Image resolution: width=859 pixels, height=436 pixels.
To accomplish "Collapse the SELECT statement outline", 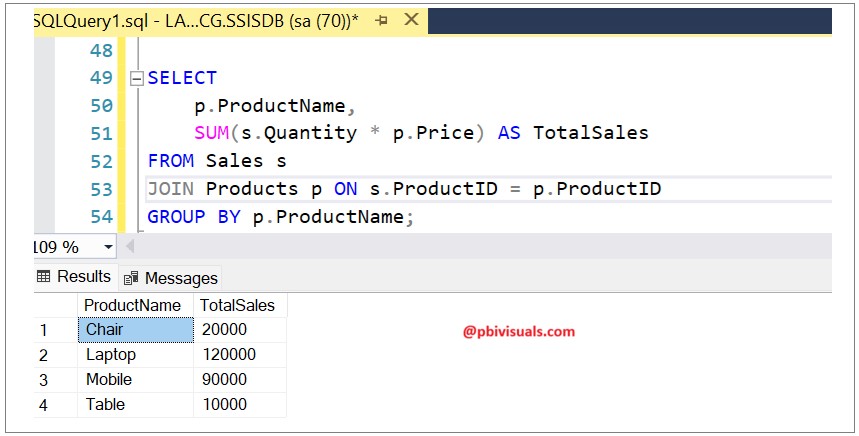I will tap(136, 79).
